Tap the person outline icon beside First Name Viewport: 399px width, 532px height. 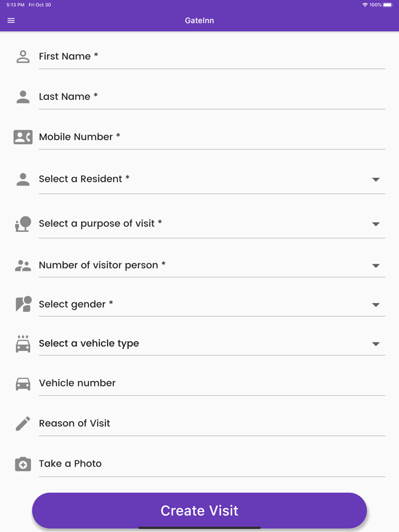coord(23,56)
